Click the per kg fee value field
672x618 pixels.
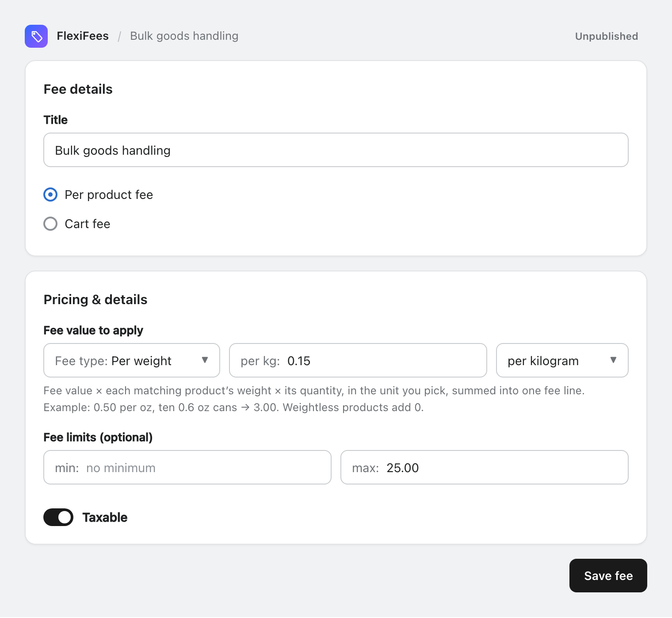click(x=358, y=360)
